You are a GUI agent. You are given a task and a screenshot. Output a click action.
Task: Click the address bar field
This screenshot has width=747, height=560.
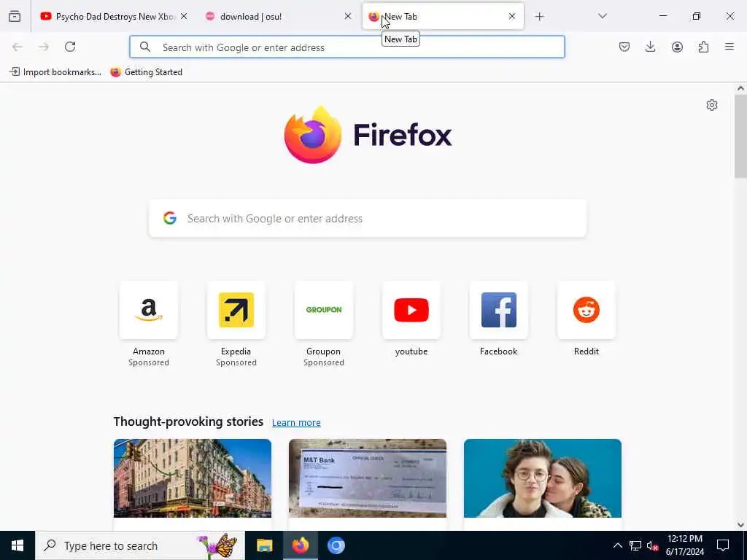[x=347, y=47]
